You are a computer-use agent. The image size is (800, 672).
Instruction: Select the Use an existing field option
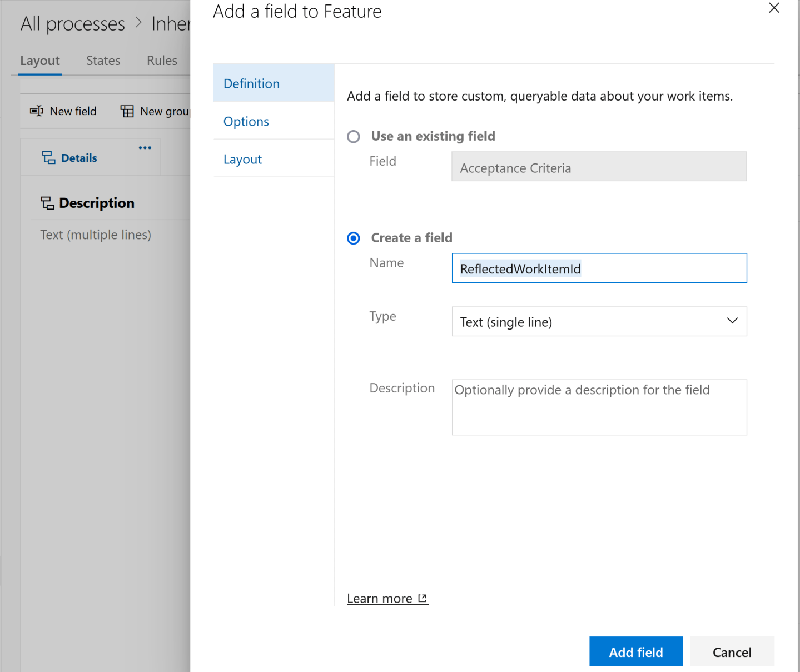click(x=353, y=136)
